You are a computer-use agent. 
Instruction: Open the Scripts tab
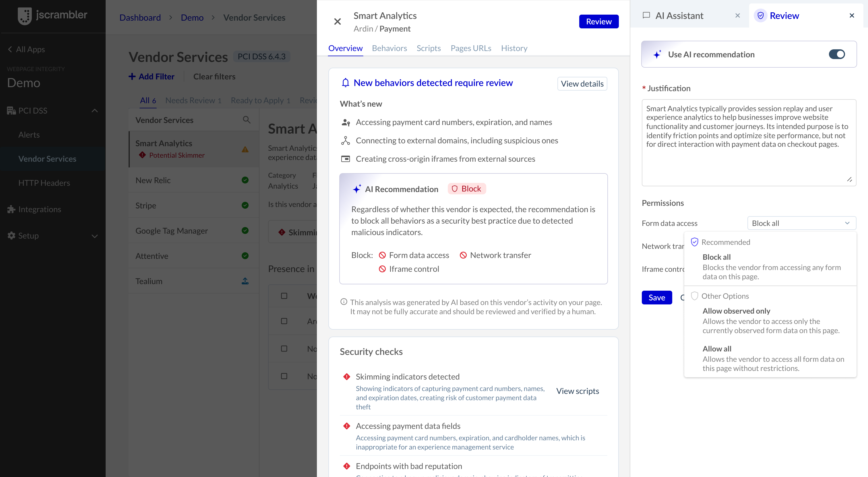(x=428, y=48)
